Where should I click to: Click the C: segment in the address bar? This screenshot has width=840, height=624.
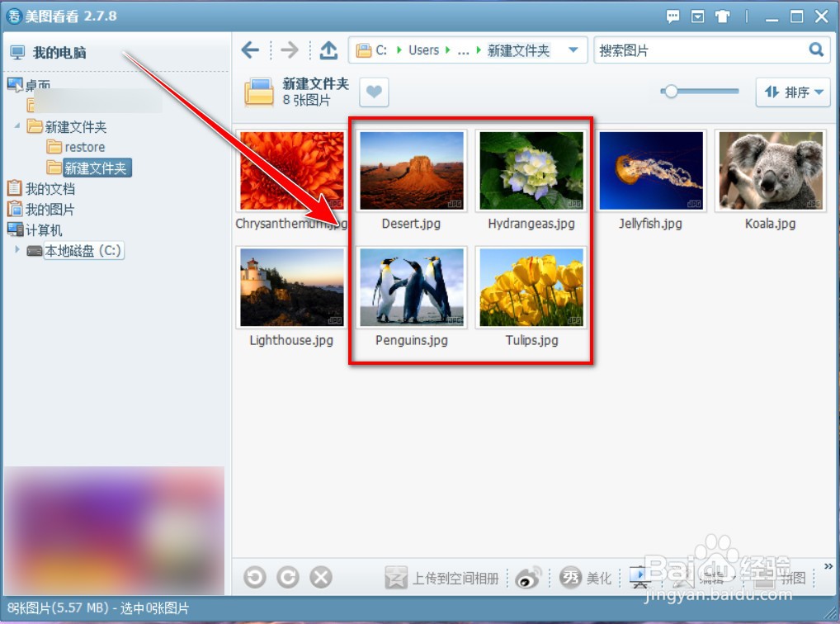[x=381, y=50]
